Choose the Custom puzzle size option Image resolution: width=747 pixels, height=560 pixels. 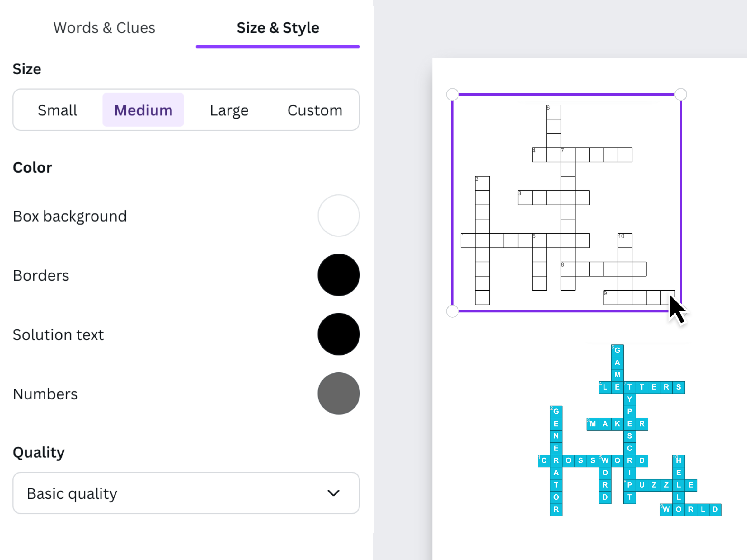(x=314, y=110)
